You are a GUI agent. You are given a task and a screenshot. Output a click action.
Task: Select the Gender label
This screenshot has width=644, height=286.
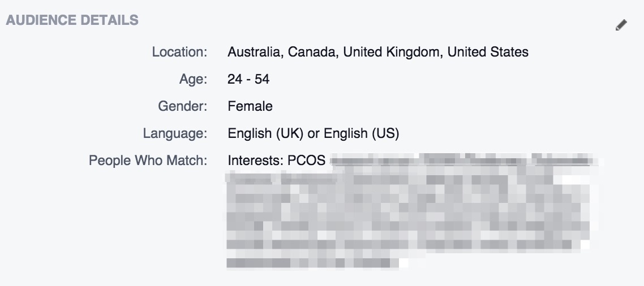click(183, 106)
